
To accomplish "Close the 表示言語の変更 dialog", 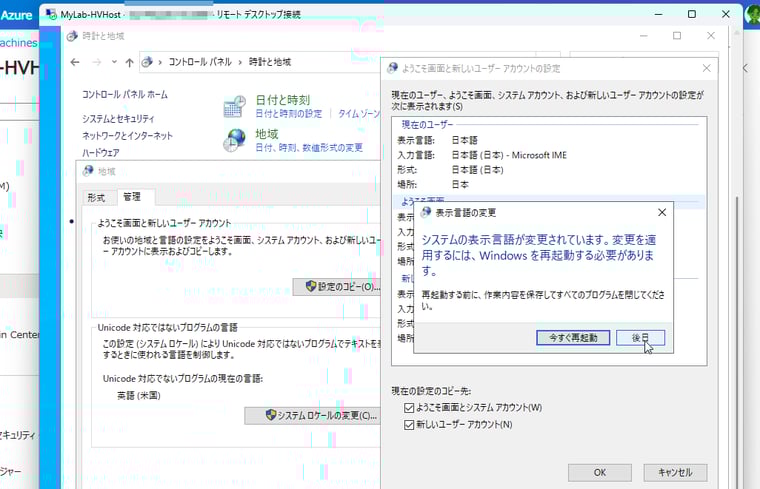I will [662, 212].
